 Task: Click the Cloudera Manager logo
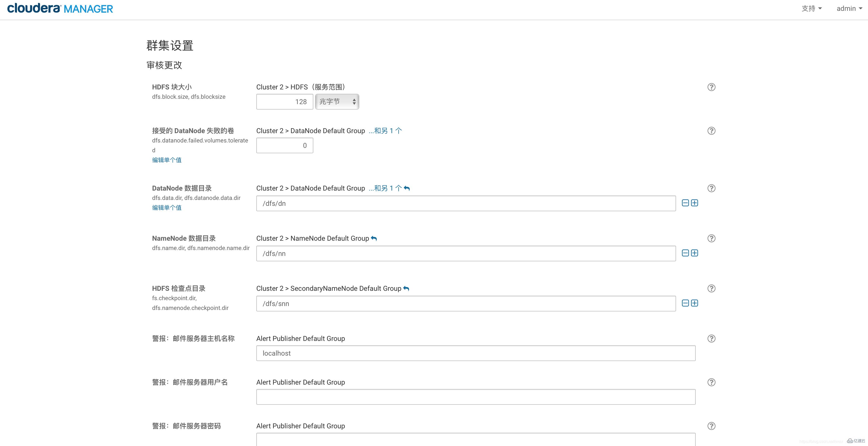pyautogui.click(x=60, y=8)
